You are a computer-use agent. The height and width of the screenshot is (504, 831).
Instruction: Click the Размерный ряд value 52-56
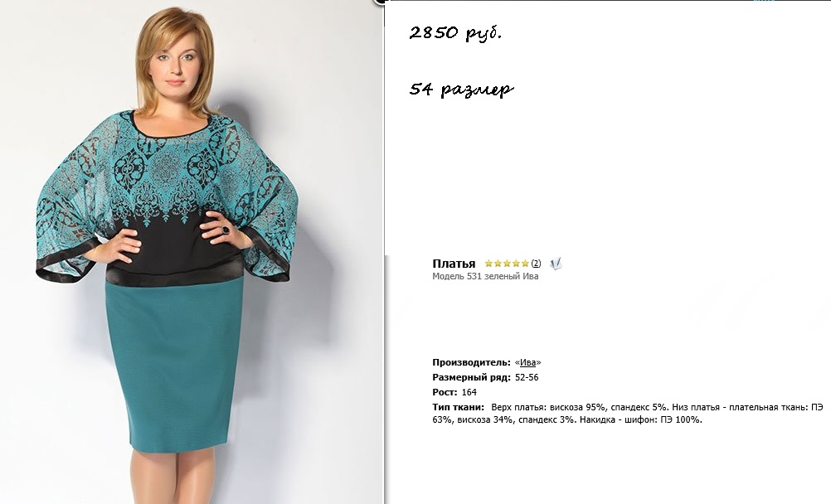pos(527,377)
